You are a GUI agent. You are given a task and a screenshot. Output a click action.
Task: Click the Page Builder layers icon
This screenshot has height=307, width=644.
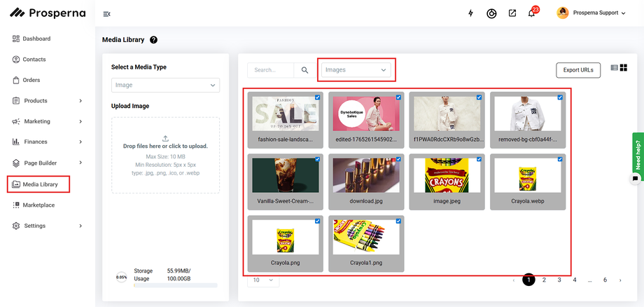[x=16, y=163]
